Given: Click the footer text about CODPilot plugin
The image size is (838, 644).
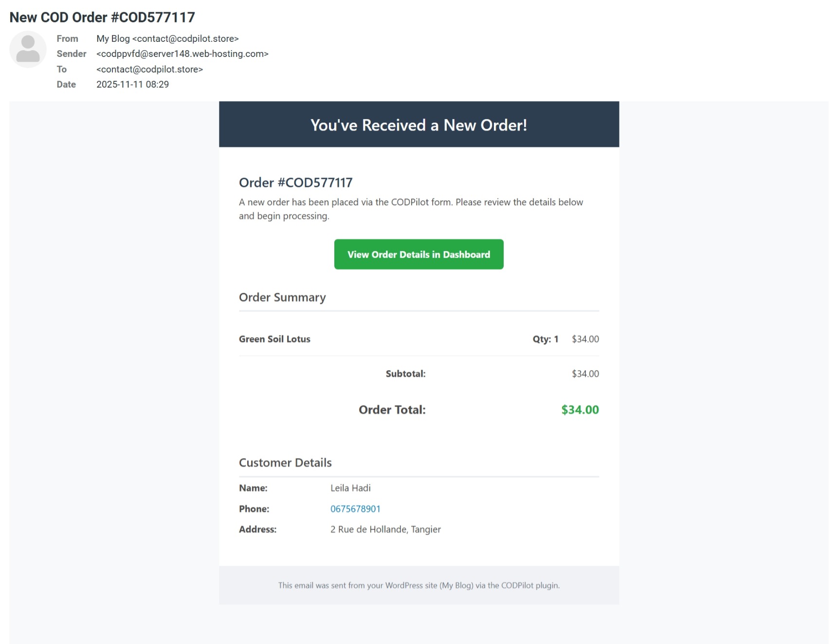Looking at the screenshot, I should (419, 585).
